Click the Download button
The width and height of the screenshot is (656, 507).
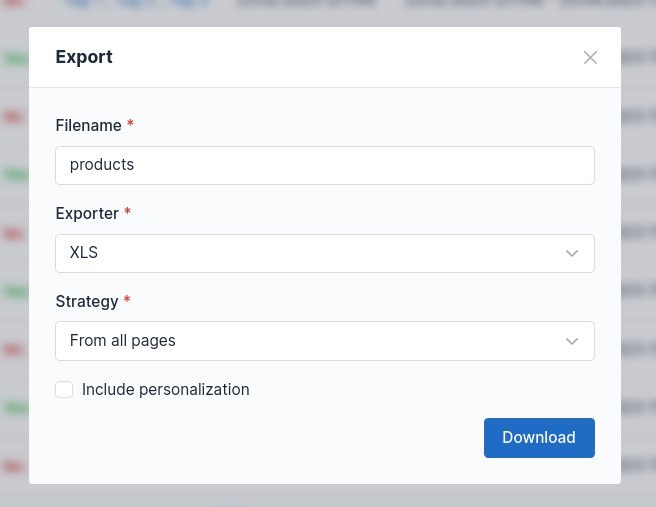[x=539, y=438]
